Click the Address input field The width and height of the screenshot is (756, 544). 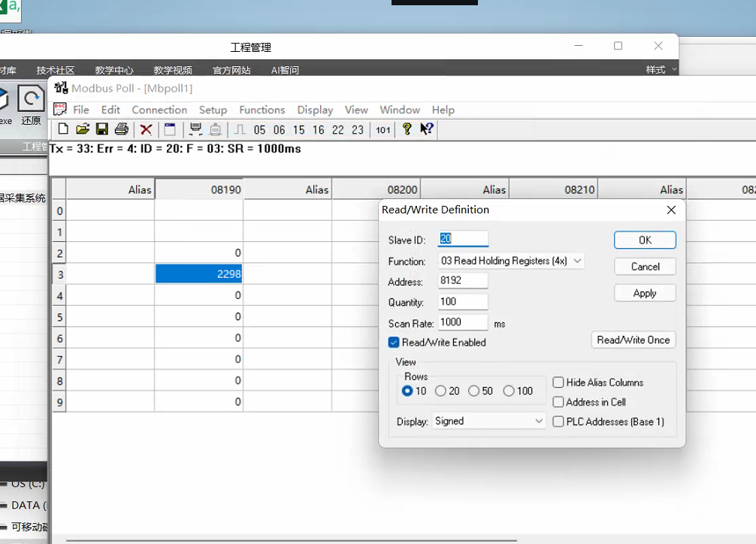coord(463,281)
